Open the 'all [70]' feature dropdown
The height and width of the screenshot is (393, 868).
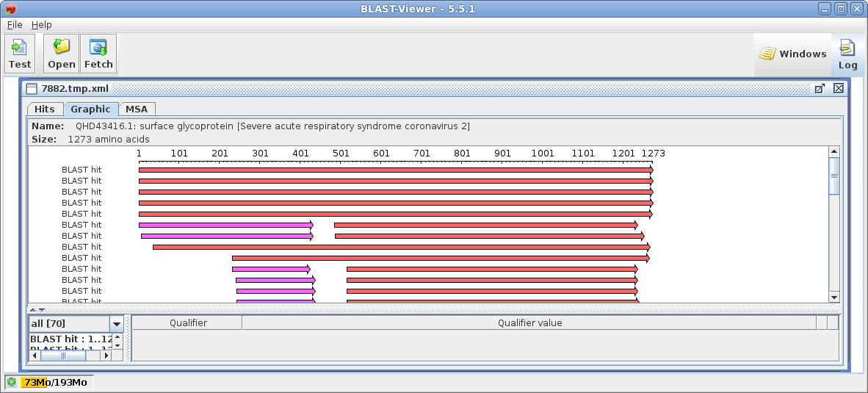click(116, 324)
